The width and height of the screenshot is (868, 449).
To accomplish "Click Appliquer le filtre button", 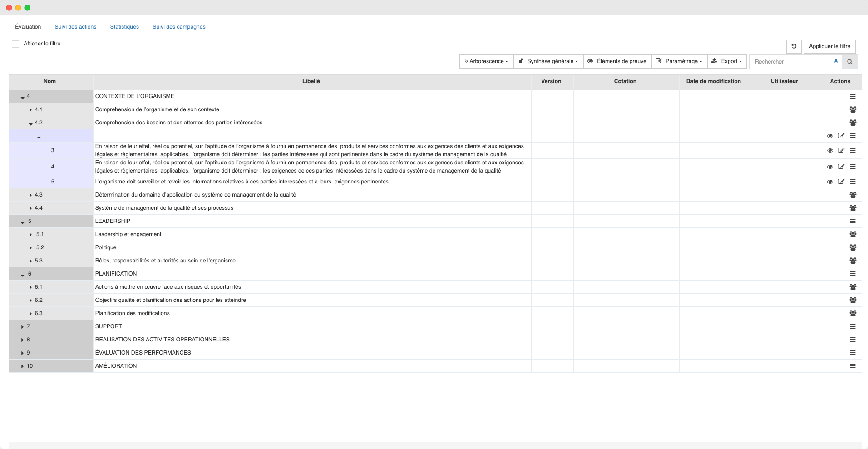I will click(829, 46).
